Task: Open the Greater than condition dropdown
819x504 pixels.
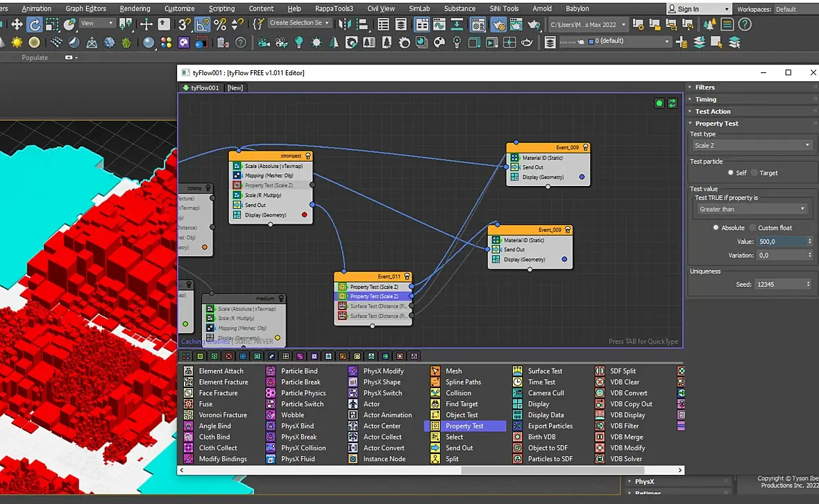Action: [x=752, y=209]
